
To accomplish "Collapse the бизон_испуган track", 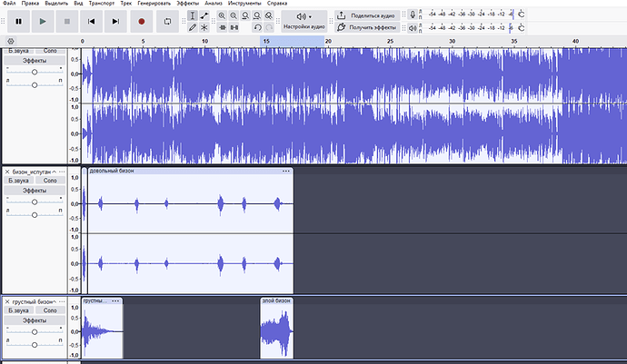I will [x=54, y=172].
